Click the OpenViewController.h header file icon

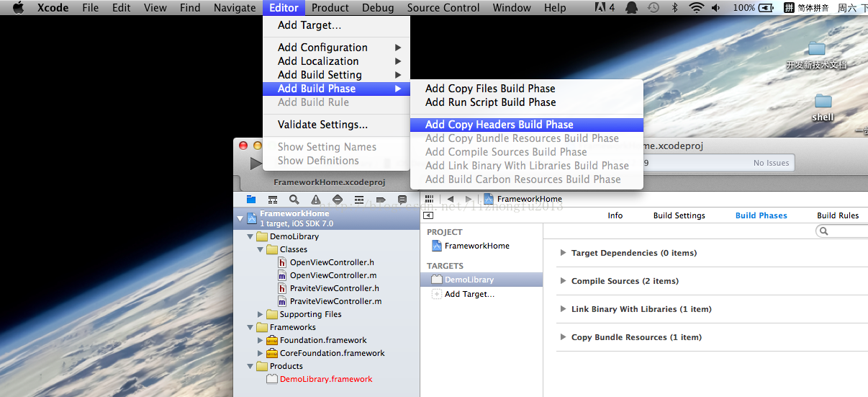tap(283, 262)
